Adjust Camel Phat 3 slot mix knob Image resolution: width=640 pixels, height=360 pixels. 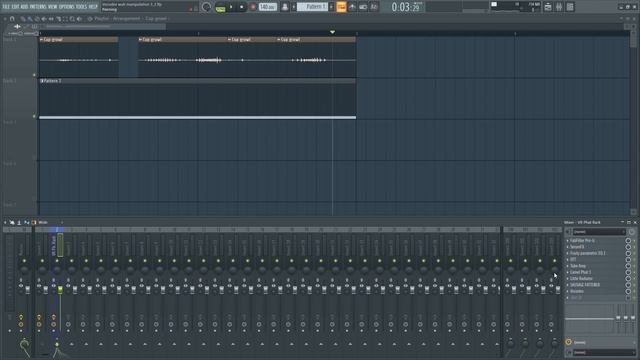point(628,272)
